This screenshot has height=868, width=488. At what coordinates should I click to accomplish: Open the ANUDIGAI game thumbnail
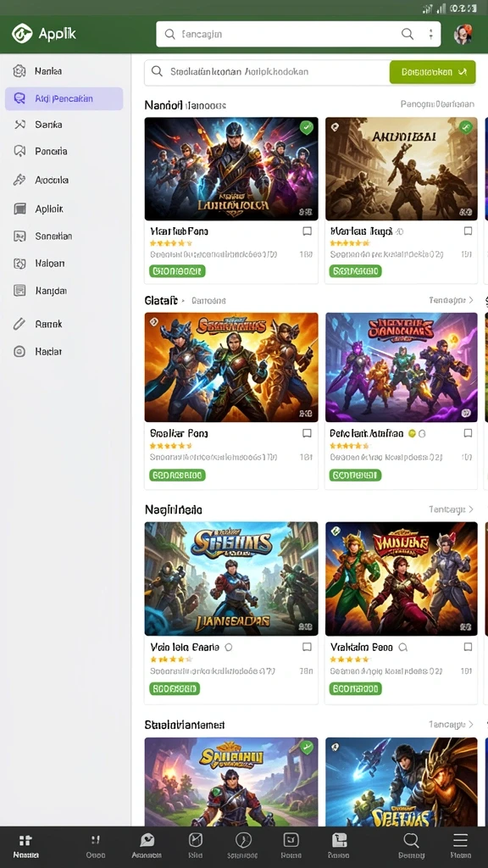click(x=401, y=169)
